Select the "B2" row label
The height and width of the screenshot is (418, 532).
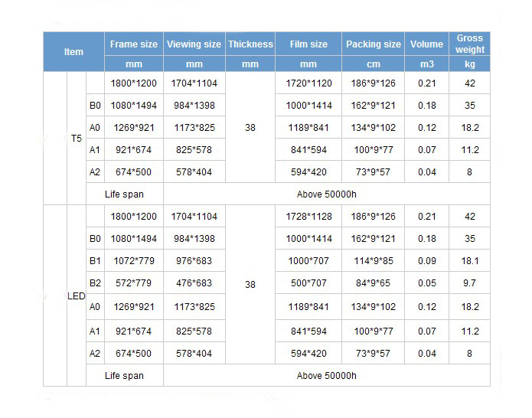95,283
